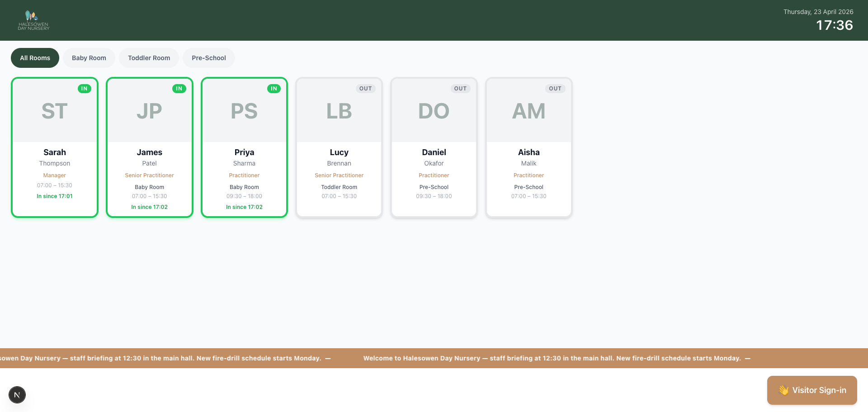Click 'Baby Room' on Priya's card
This screenshot has width=868, height=412.
[x=244, y=187]
